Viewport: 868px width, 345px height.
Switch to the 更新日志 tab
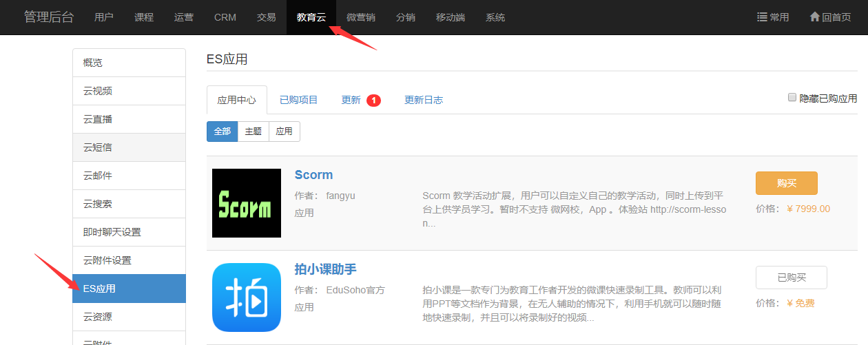tap(423, 101)
